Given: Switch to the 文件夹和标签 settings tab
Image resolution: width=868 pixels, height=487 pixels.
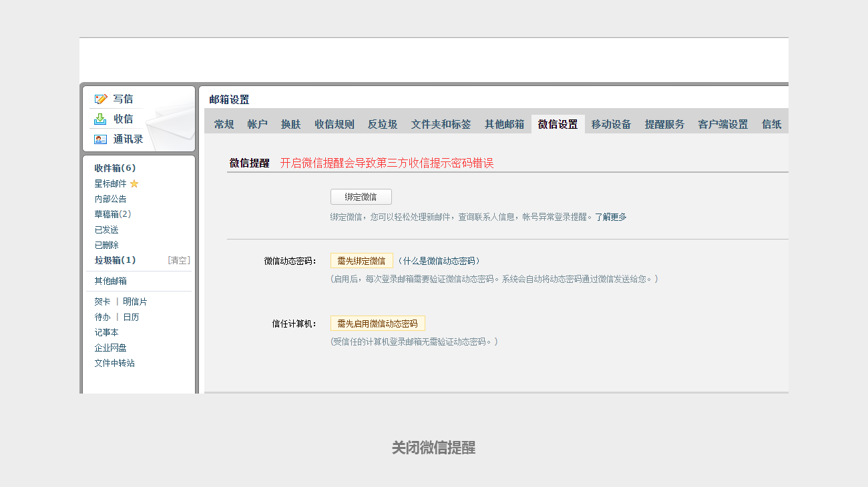Looking at the screenshot, I should (x=441, y=124).
